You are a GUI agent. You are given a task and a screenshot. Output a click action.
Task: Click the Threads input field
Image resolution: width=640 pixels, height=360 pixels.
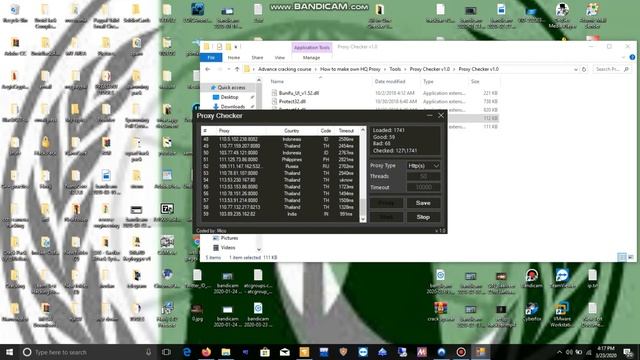423,176
